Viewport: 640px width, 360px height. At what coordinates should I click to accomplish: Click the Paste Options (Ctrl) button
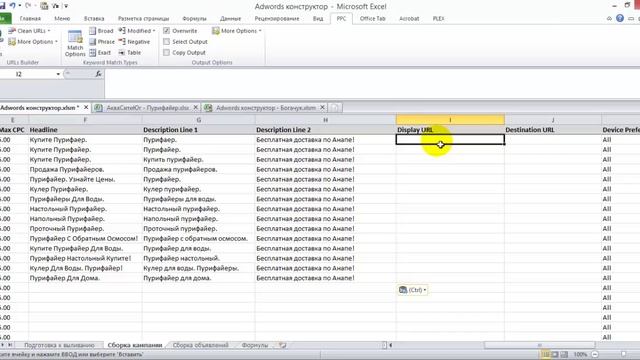(412, 290)
